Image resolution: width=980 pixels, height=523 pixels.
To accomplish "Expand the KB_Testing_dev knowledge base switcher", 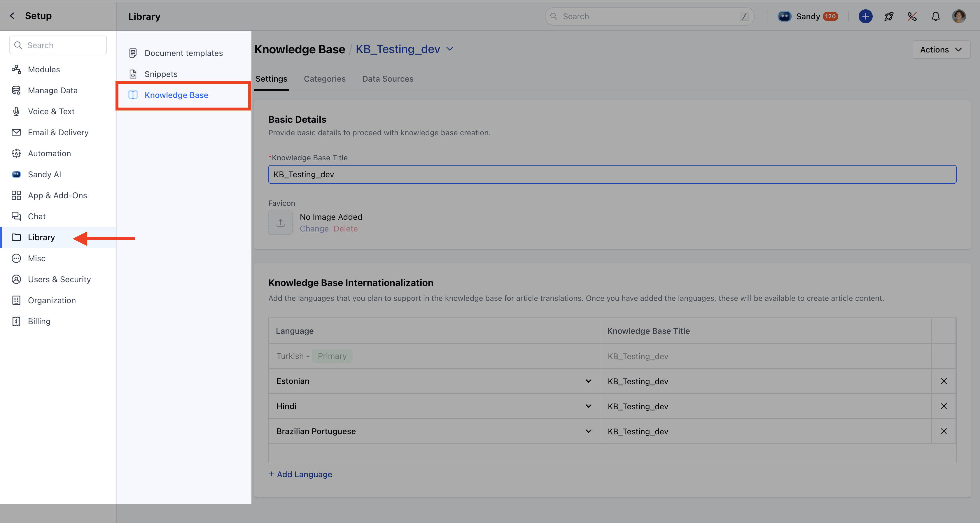I will (x=450, y=49).
